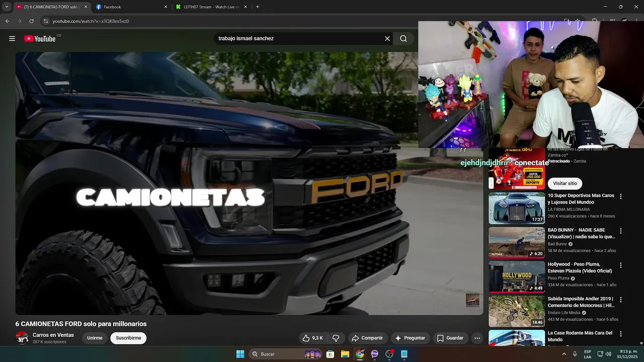644x362 pixels.
Task: Click the Enduro Life Media channel name
Action: pyautogui.click(x=564, y=313)
